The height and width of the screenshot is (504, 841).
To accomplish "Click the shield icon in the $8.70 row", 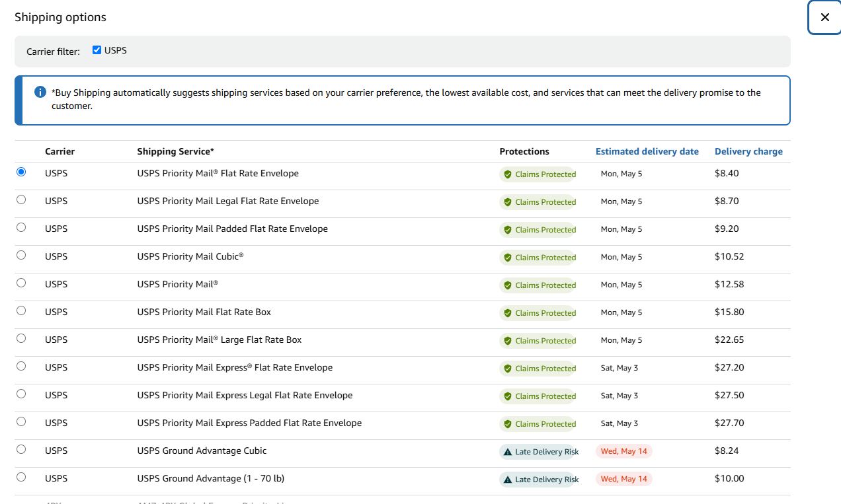I will (x=508, y=202).
